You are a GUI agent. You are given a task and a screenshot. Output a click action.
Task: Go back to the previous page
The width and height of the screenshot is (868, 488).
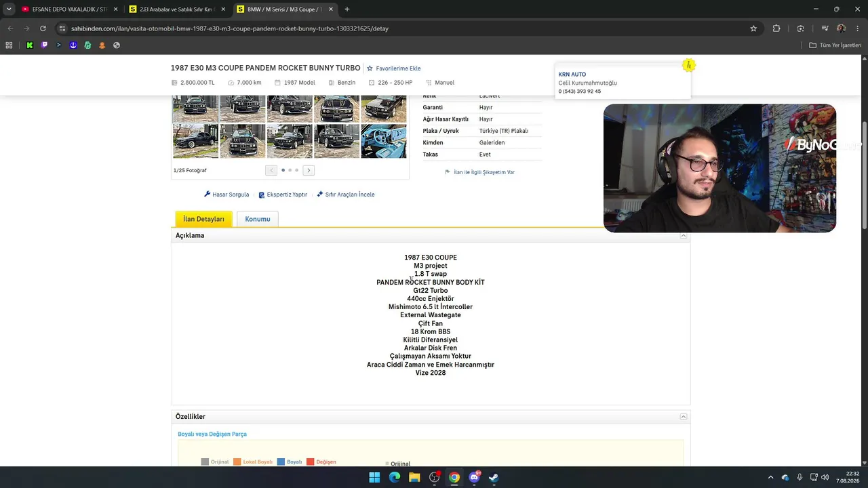click(x=10, y=28)
